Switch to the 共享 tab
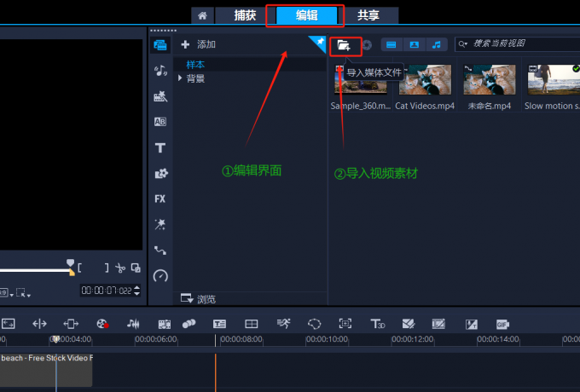580x392 pixels. point(368,15)
